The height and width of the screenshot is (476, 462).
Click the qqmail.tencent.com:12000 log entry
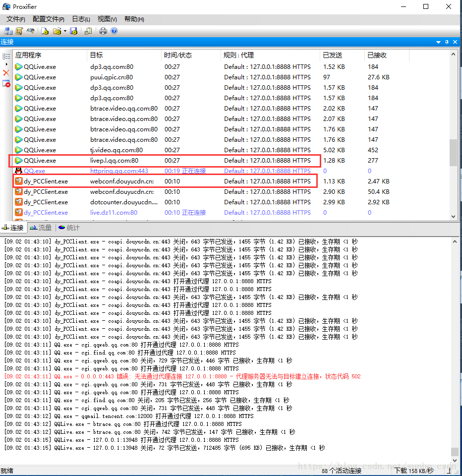coord(129,416)
